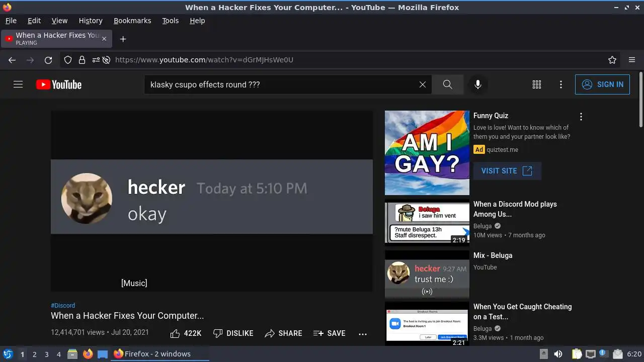Open the volume speaker in tray
This screenshot has width=644, height=362.
[x=558, y=354]
